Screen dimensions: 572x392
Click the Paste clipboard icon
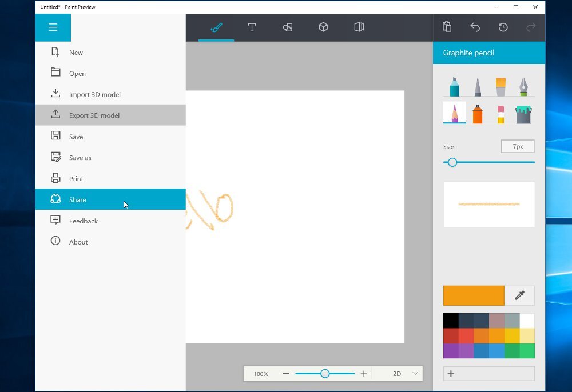click(447, 27)
